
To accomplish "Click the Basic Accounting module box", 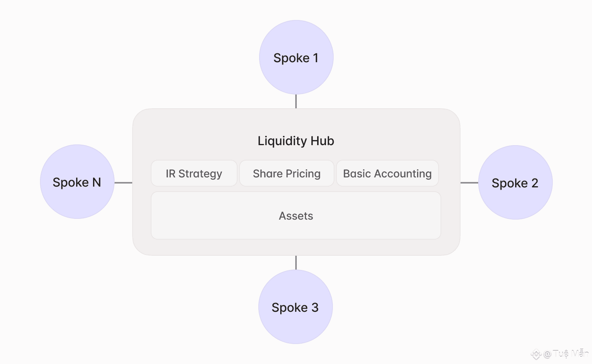I will coord(387,174).
